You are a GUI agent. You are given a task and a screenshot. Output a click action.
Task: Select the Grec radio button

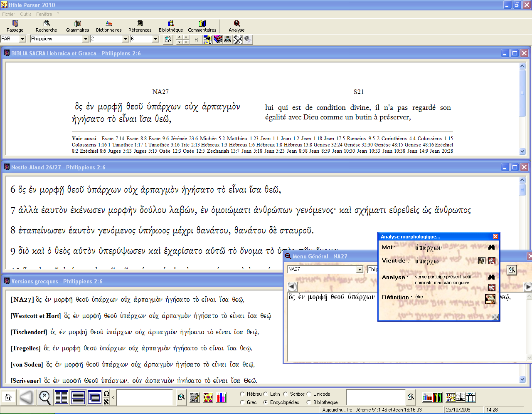point(242,402)
